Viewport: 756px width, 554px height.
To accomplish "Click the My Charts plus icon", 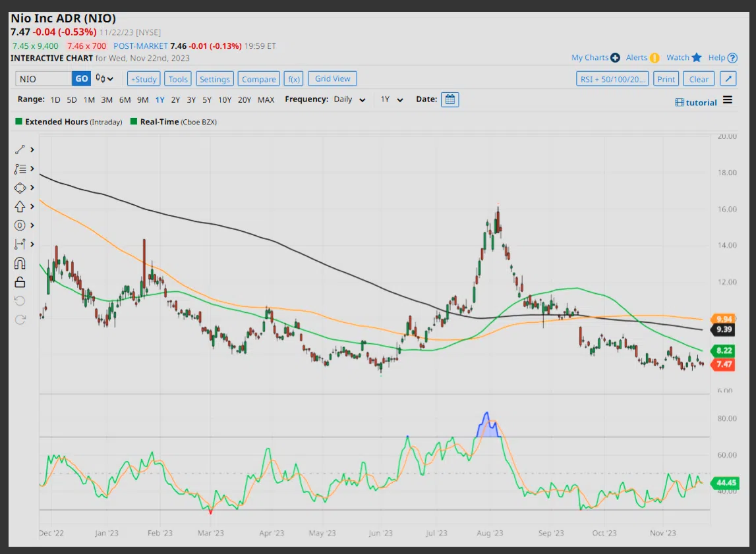I will [615, 58].
